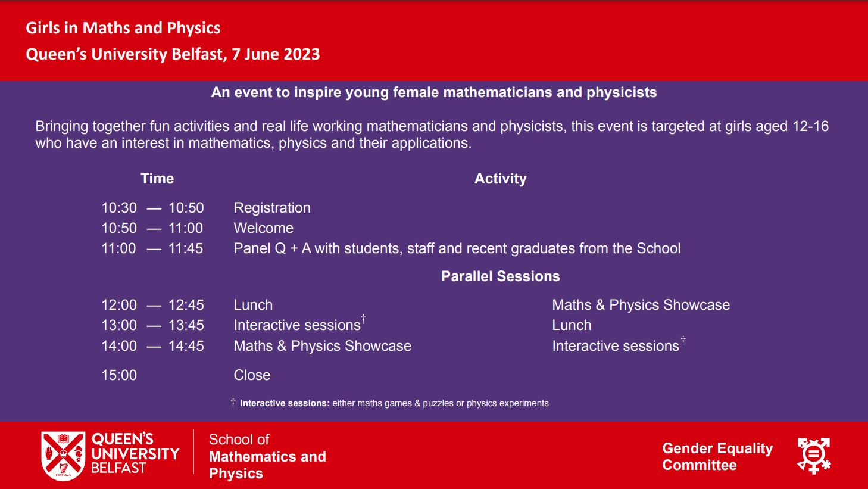This screenshot has height=489, width=868.
Task: Click the 'Welcome' activity entry
Action: [263, 228]
